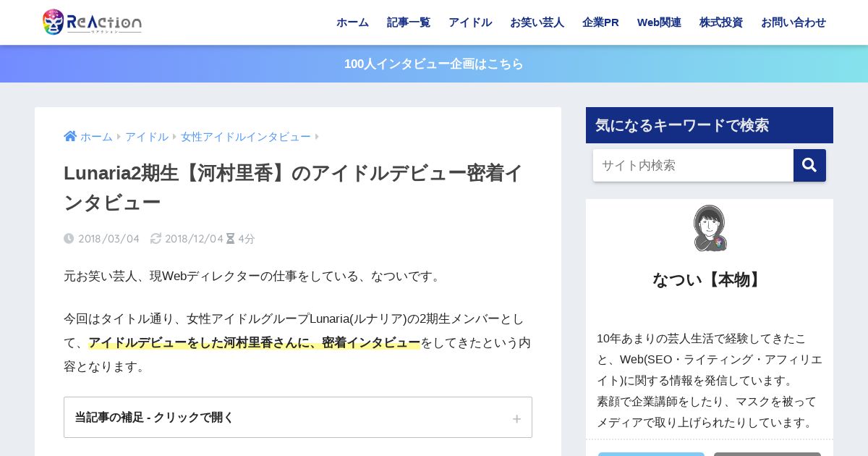Click the gray profile button
Screen dimensions: 868x456
pyautogui.click(x=767, y=454)
